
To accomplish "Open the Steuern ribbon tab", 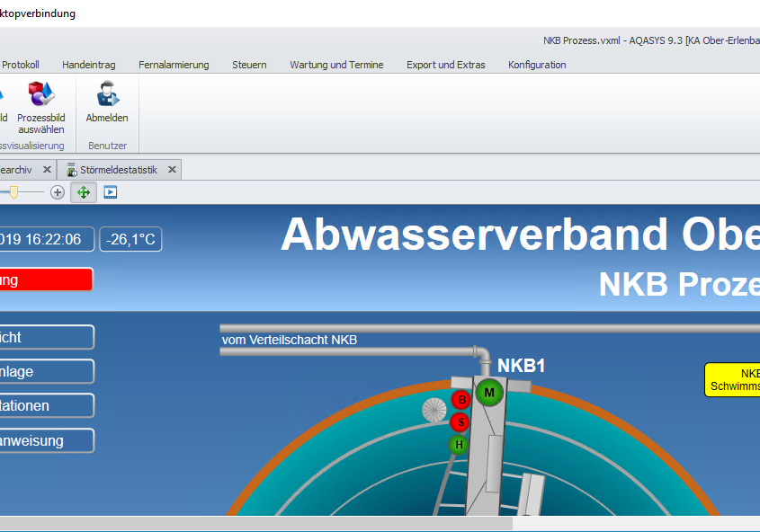I will coord(249,65).
